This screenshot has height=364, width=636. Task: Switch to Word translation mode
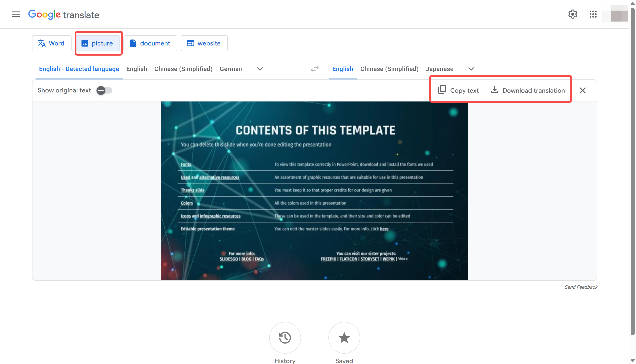click(x=51, y=43)
